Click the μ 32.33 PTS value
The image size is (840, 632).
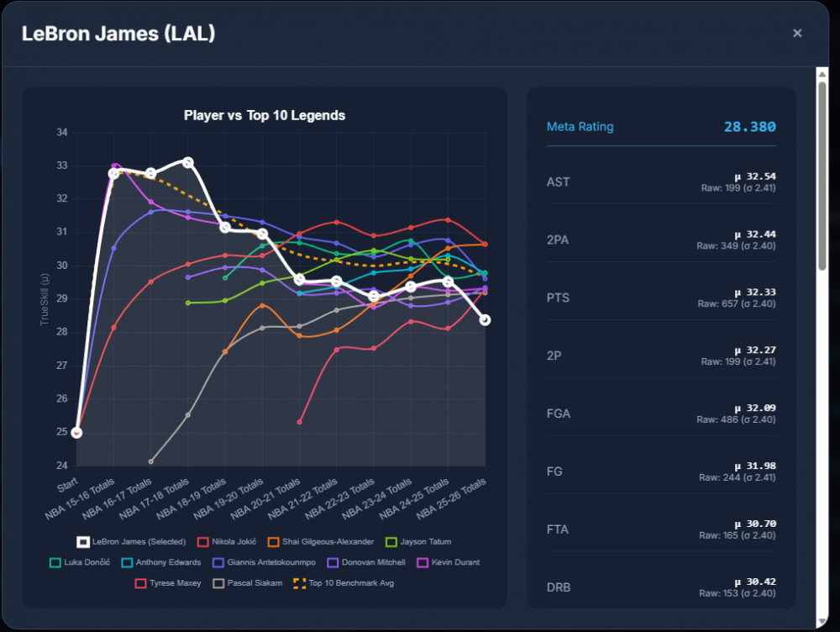pyautogui.click(x=755, y=292)
